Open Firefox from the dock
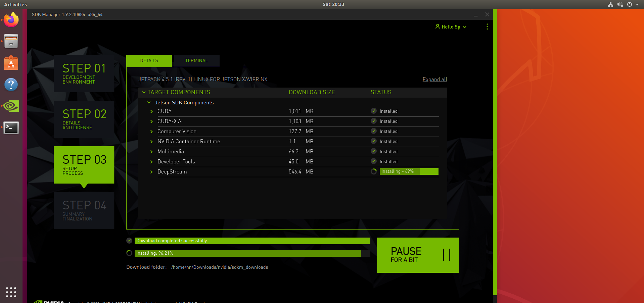The image size is (644, 303). pyautogui.click(x=11, y=19)
